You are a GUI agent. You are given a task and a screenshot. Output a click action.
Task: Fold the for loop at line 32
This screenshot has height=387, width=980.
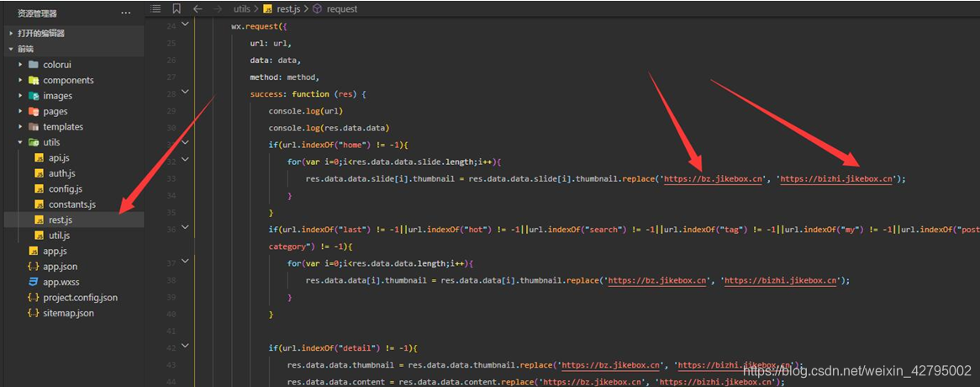point(184,160)
